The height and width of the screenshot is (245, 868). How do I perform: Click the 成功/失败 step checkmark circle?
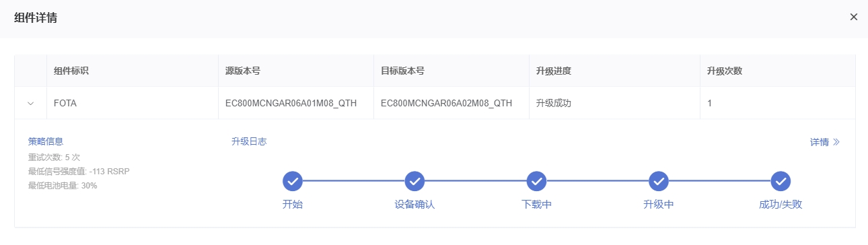click(x=781, y=181)
